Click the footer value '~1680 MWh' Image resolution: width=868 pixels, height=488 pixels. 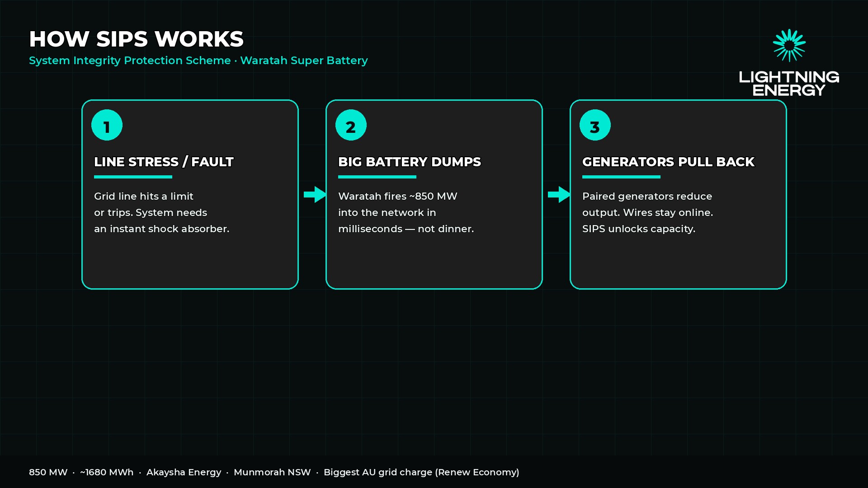click(x=107, y=472)
